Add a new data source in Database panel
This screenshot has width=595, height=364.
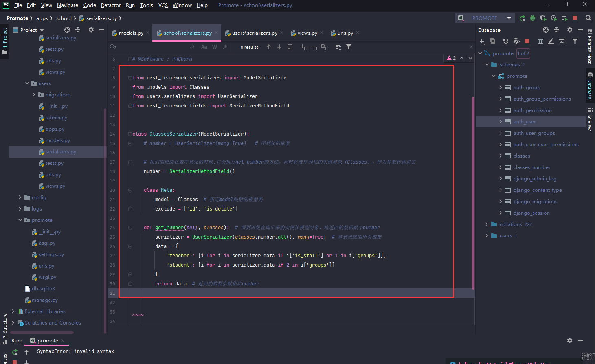coord(482,41)
